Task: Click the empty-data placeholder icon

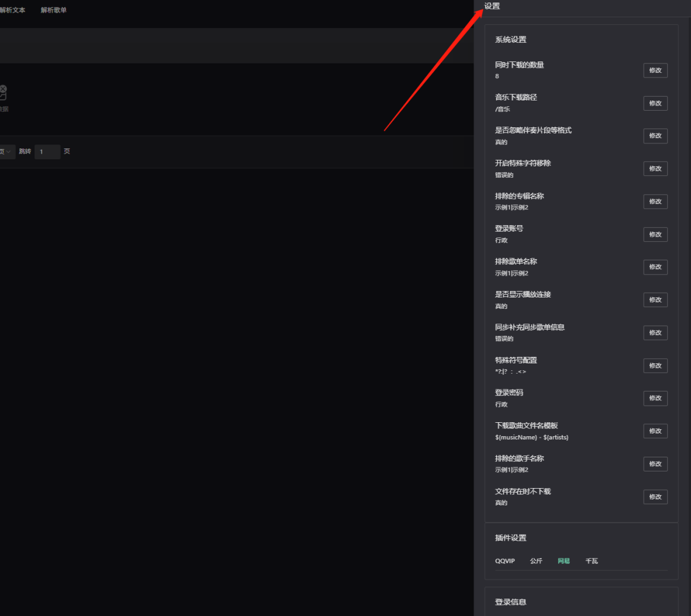Action: pyautogui.click(x=3, y=93)
